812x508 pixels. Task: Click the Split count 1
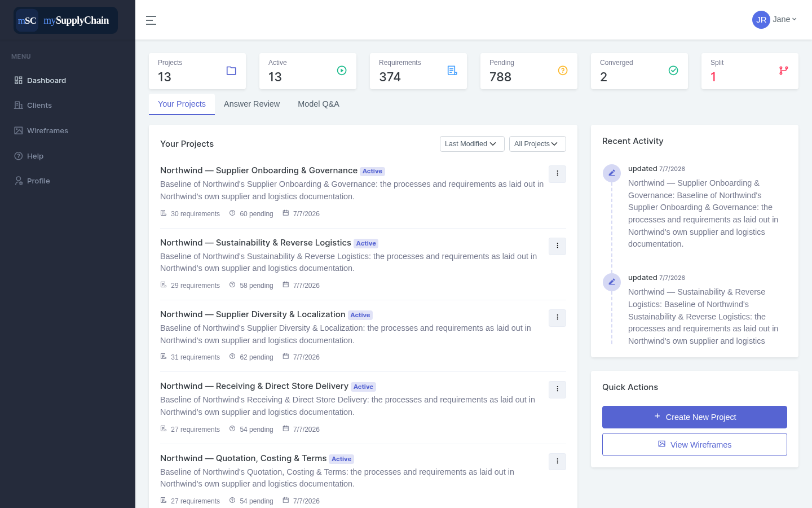pos(713,77)
